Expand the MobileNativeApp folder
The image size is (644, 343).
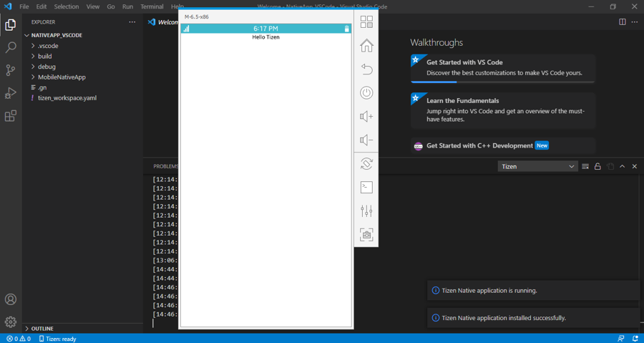coord(61,77)
